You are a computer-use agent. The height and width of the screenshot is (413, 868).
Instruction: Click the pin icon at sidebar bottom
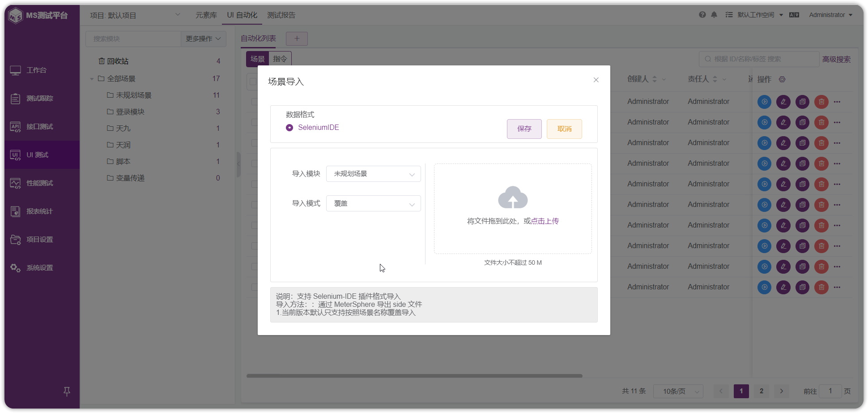pos(67,391)
